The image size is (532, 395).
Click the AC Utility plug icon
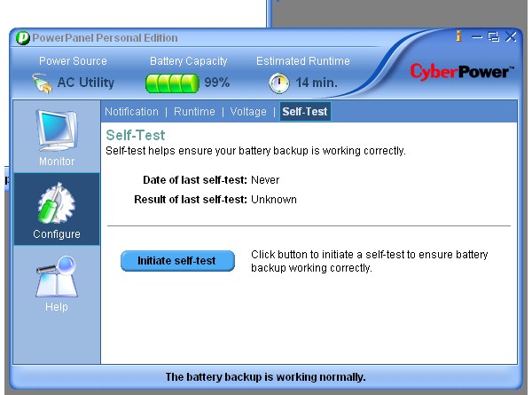click(x=42, y=83)
